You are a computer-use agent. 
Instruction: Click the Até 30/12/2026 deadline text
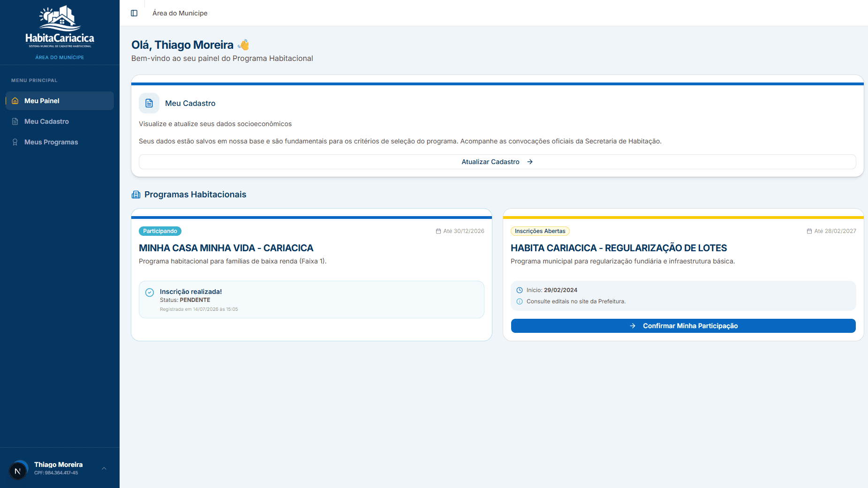[464, 231]
